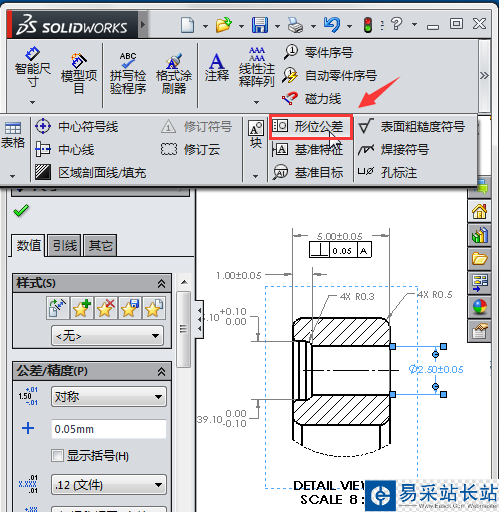
Task: Insert a Note (注释) annotation
Action: pos(217,67)
